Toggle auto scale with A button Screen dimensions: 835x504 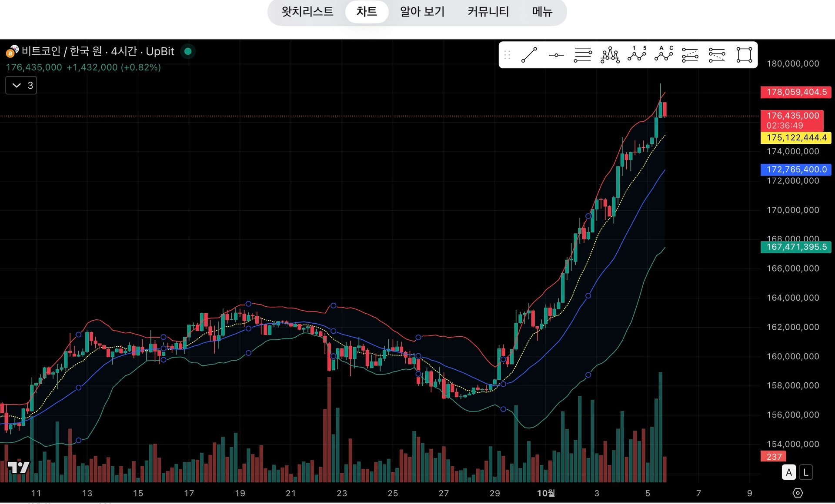pos(789,472)
